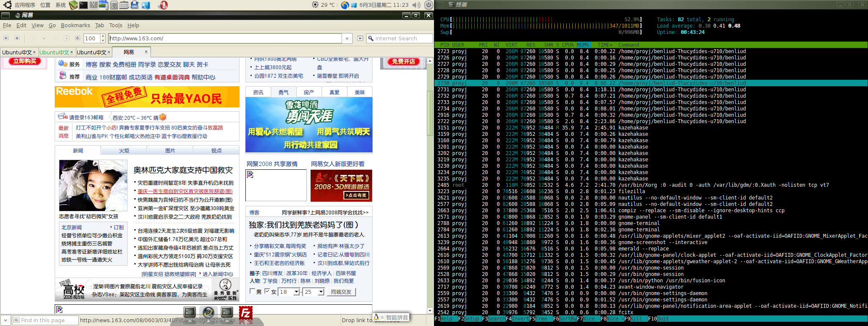868x326 pixels.
Task: Click the 进入新闻中心 link
Action: [218, 274]
